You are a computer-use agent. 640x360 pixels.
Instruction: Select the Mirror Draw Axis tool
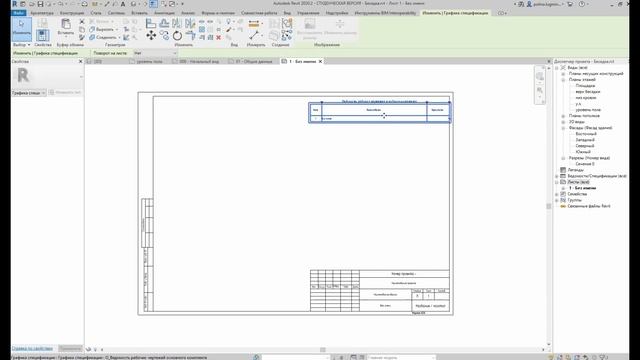point(190,23)
